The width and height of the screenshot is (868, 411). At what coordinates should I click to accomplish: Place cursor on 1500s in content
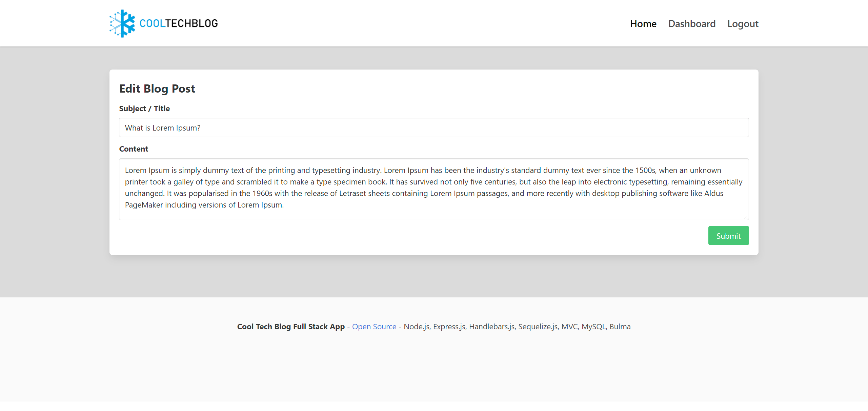[x=645, y=170]
